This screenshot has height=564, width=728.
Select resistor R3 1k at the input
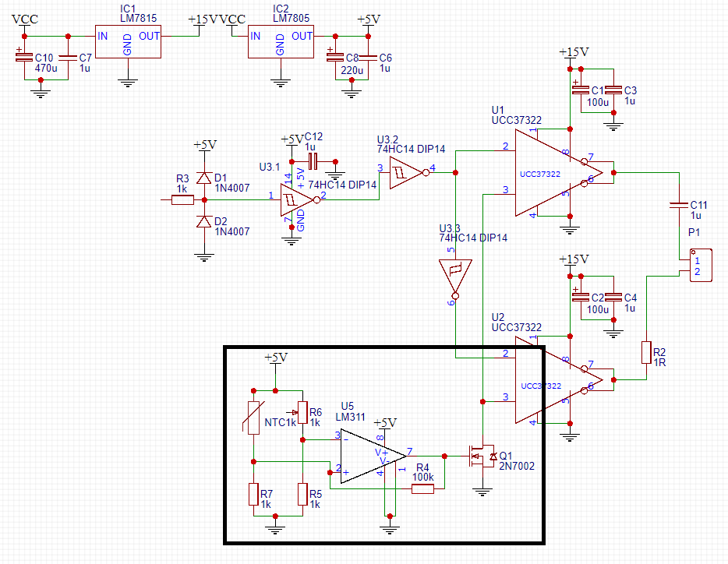pyautogui.click(x=182, y=200)
